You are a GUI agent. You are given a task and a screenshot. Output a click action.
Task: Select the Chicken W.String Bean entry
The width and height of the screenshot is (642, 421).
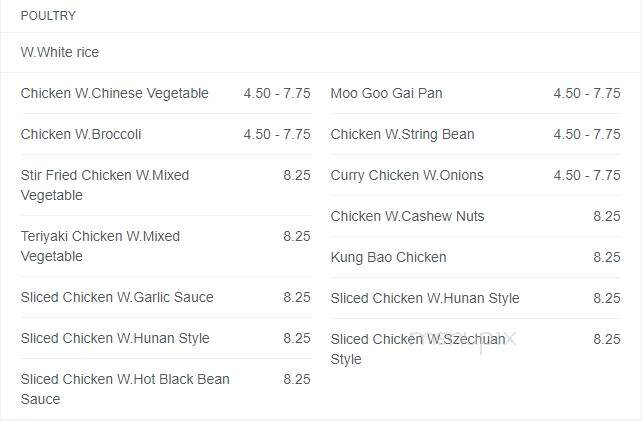(x=402, y=134)
